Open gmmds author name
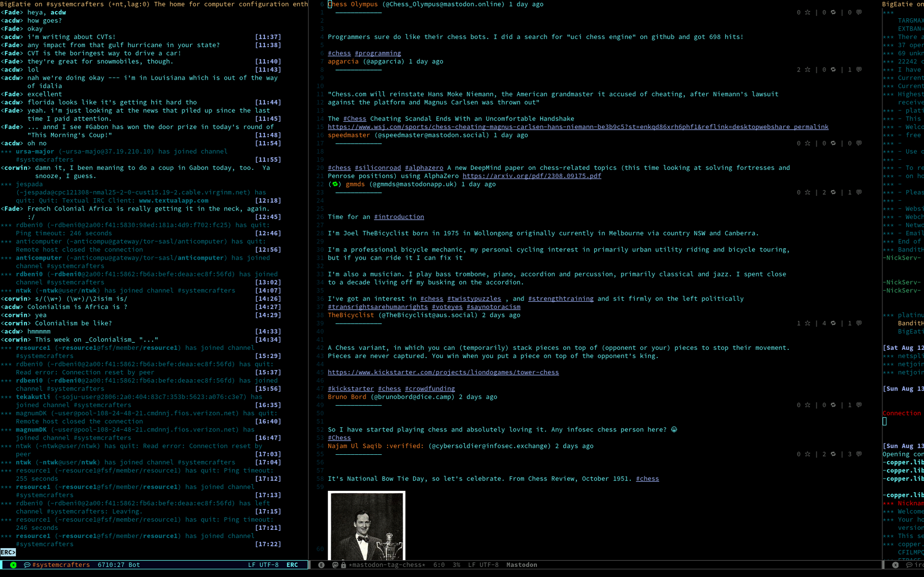Image resolution: width=924 pixels, height=577 pixels. [x=355, y=184]
